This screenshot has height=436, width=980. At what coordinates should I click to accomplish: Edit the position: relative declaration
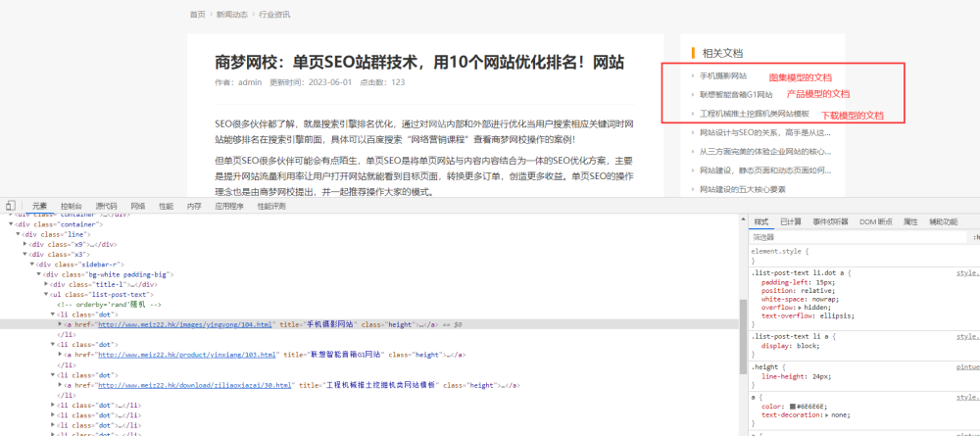click(x=798, y=290)
